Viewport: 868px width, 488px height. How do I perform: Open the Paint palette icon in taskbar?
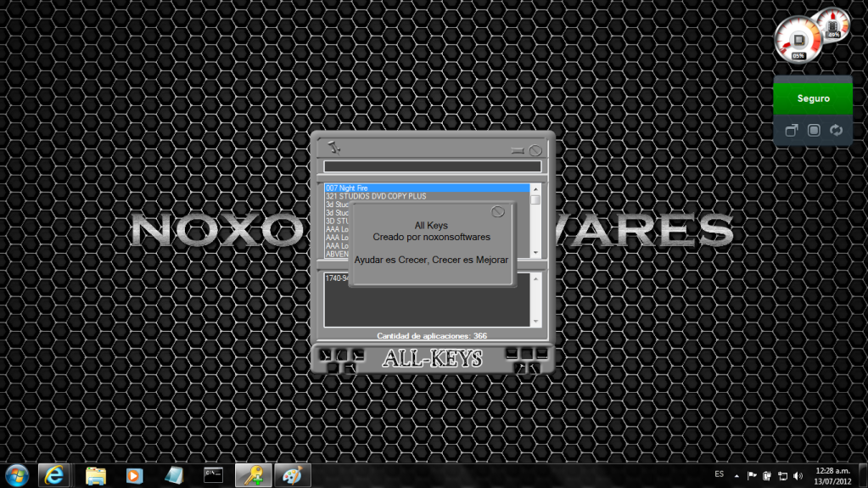tap(292, 476)
